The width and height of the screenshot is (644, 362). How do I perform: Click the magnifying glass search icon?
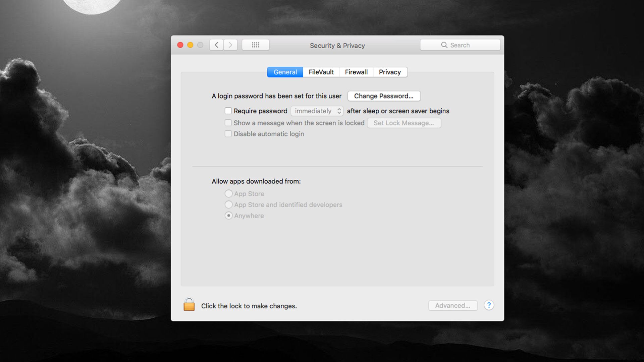click(444, 45)
